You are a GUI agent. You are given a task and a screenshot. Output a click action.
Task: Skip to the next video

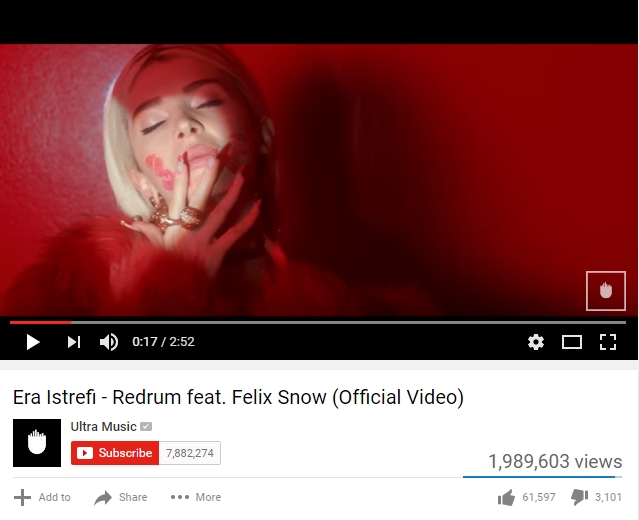(x=74, y=342)
